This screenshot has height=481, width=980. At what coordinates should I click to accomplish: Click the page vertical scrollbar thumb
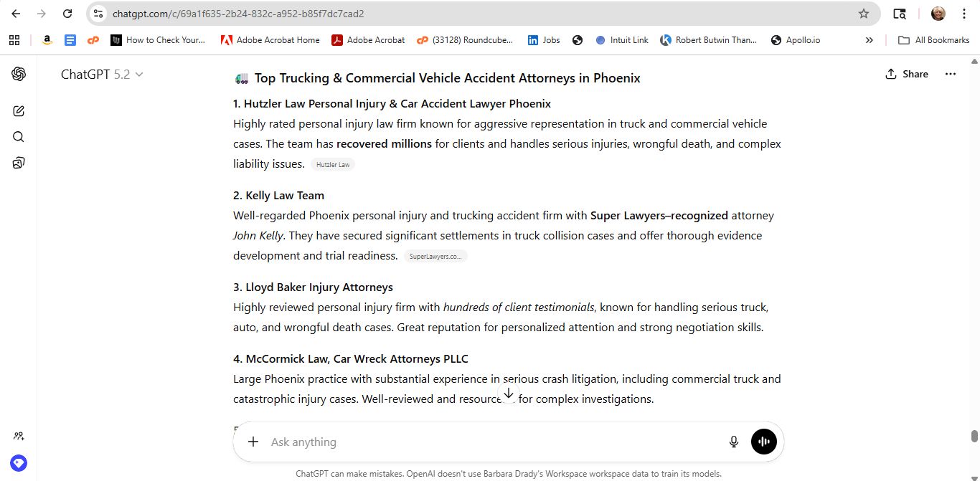tap(974, 436)
